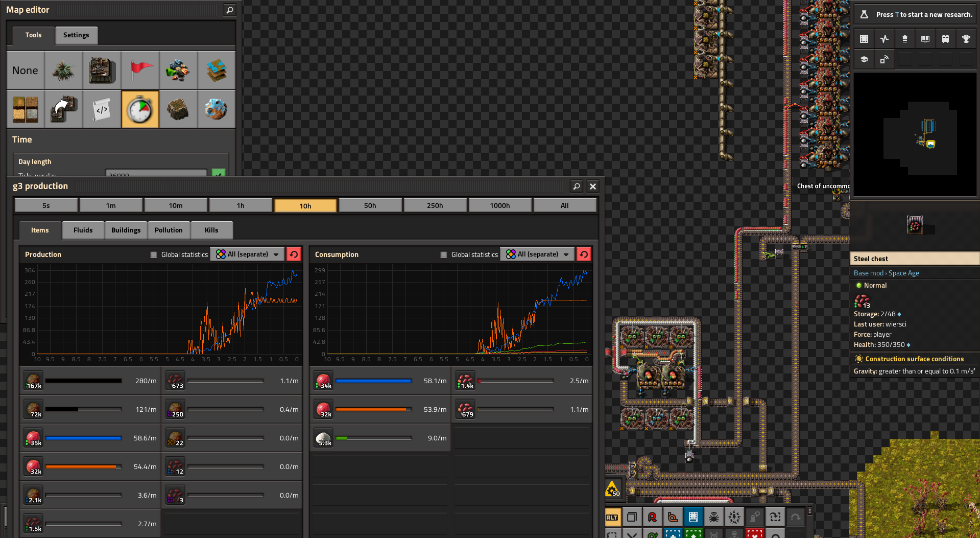Switch to the Settings tab
Screen dimensions: 980x538
coord(76,35)
